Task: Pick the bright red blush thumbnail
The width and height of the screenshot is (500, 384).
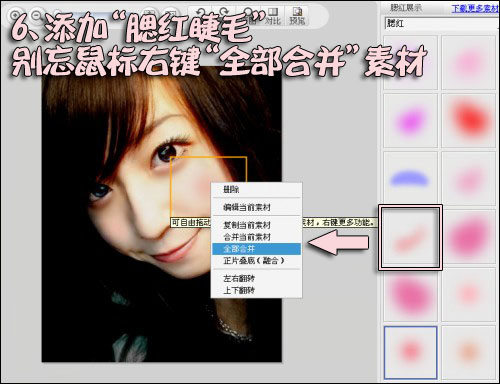Action: pos(469,120)
